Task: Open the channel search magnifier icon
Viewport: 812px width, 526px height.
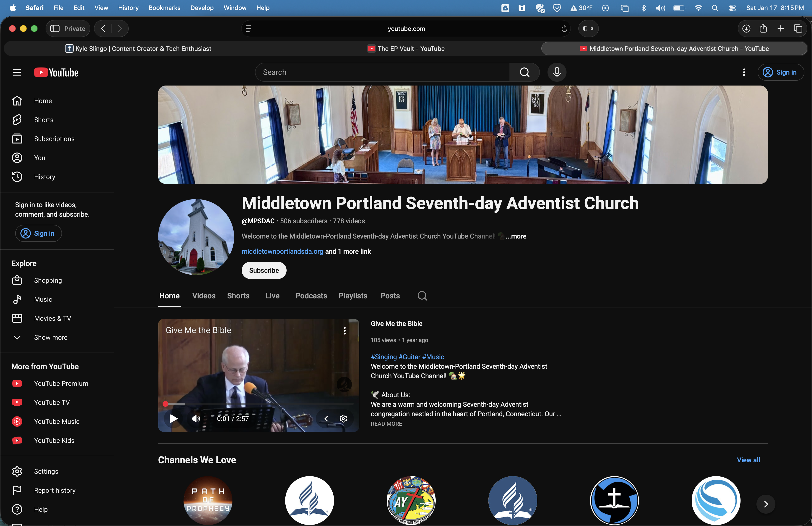Action: tap(422, 296)
